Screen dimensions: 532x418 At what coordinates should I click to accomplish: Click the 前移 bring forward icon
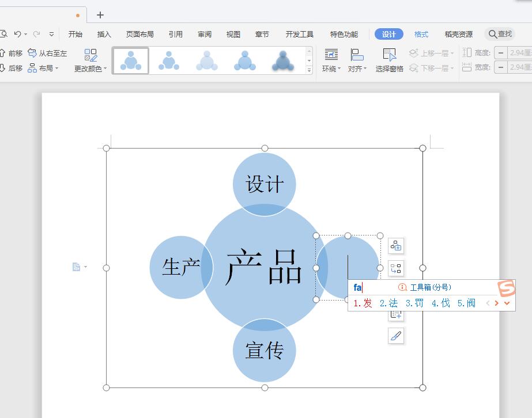[13, 52]
